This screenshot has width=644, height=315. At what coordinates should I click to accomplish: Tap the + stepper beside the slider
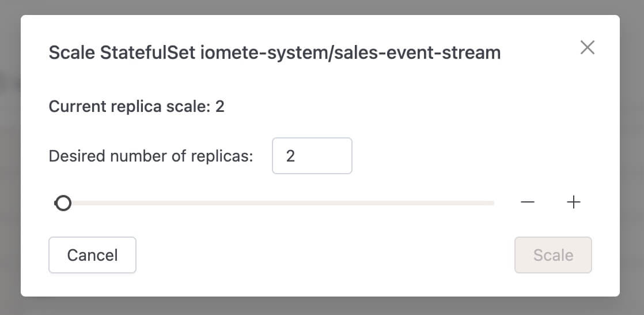pos(573,202)
